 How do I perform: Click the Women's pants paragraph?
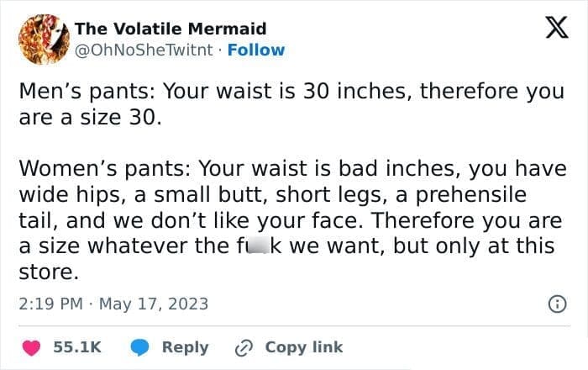click(286, 220)
